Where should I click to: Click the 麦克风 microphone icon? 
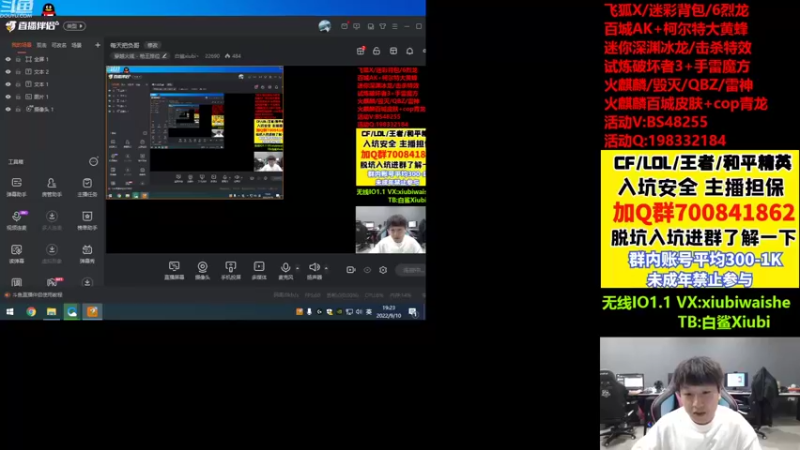285,267
